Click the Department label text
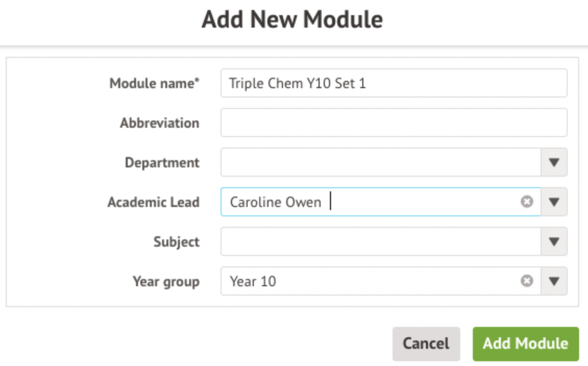 coord(162,163)
